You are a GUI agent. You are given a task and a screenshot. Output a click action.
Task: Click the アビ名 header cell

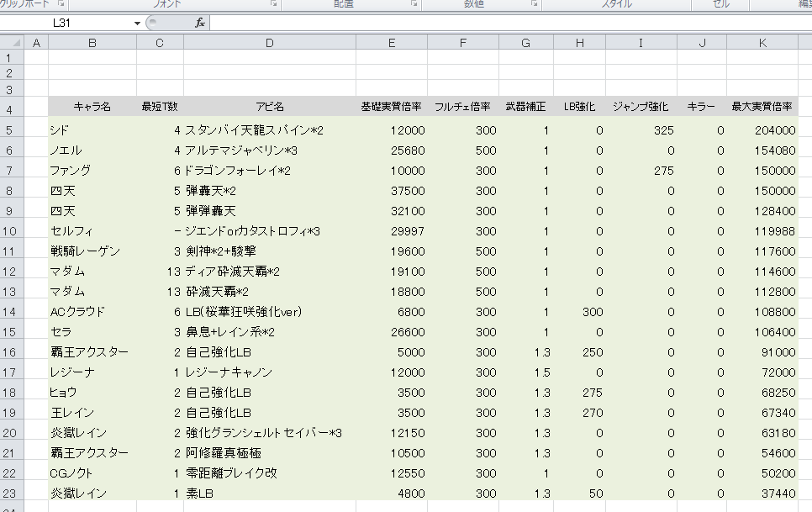coord(270,107)
